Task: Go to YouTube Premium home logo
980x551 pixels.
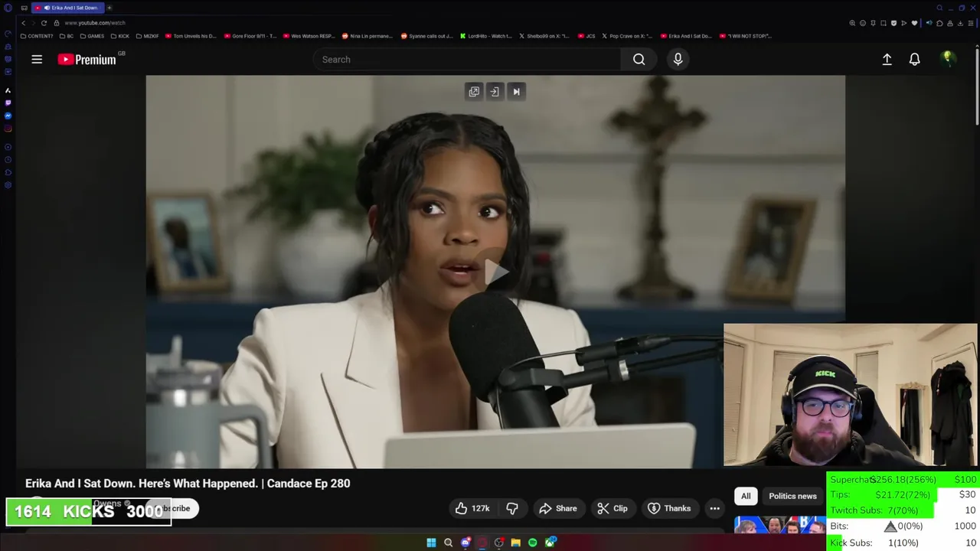Action: coord(87,59)
